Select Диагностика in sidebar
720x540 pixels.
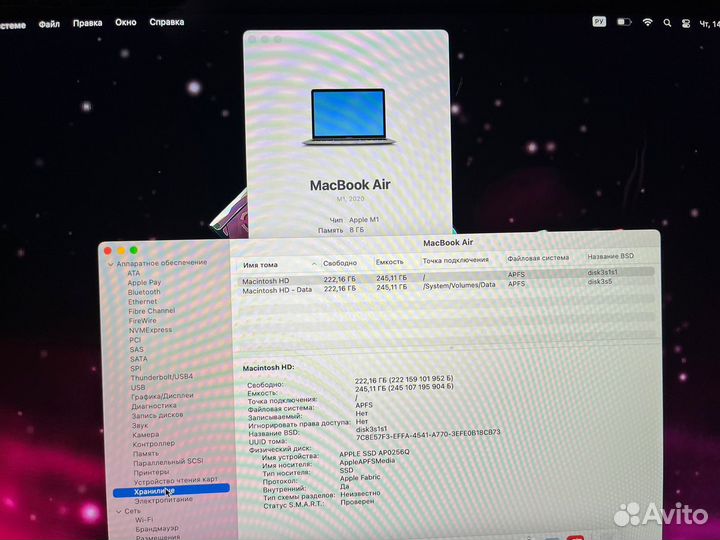pos(154,406)
